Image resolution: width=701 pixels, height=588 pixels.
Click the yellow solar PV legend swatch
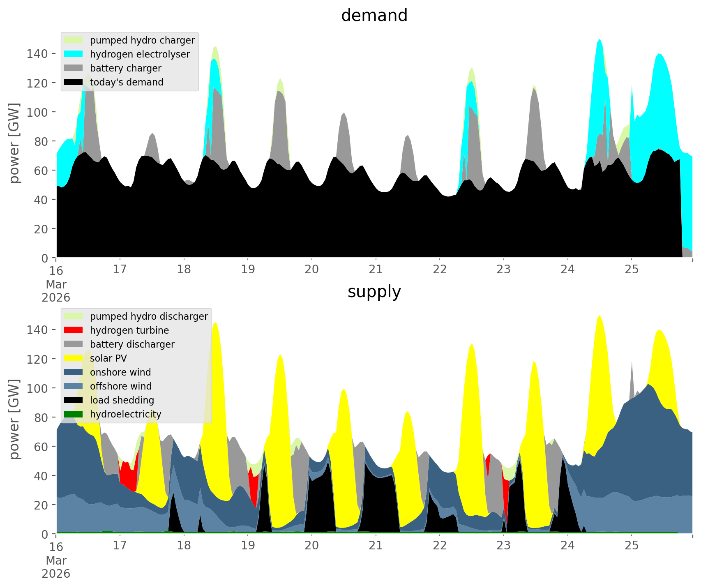pos(74,358)
